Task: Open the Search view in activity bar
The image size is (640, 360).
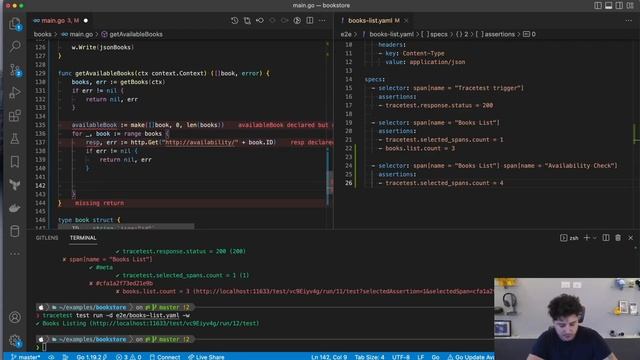Action: (15, 47)
